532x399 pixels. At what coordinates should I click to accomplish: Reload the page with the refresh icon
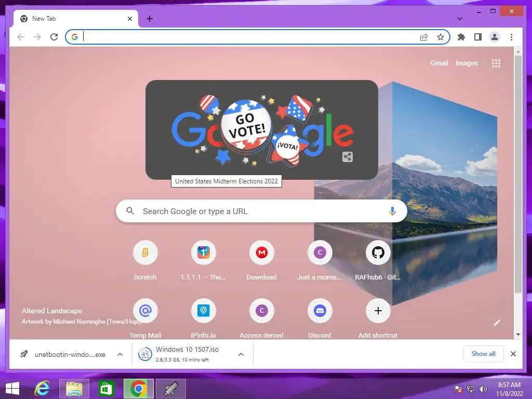click(x=54, y=37)
